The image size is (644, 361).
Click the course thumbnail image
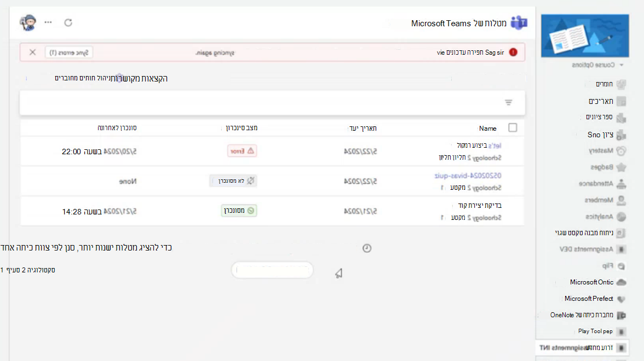585,36
